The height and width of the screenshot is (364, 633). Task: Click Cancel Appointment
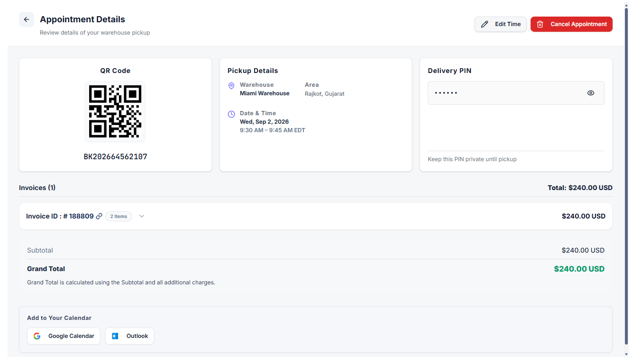[x=571, y=24]
